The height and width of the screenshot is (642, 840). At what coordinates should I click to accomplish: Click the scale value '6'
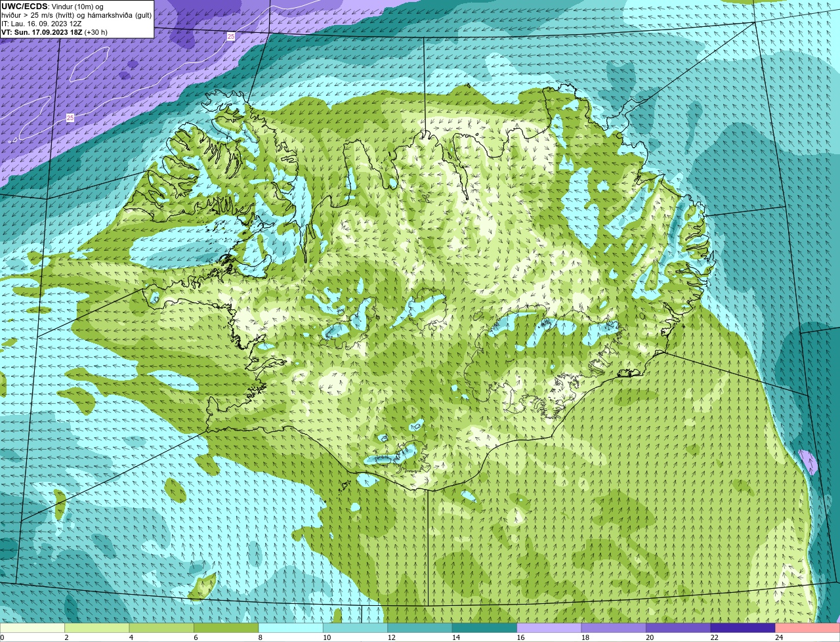pyautogui.click(x=195, y=637)
